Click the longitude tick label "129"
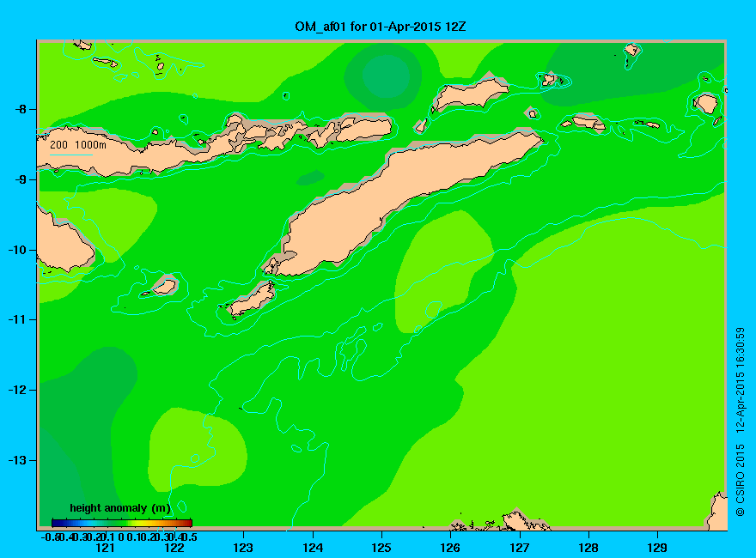Viewport: 756px width, 558px height. pos(657,548)
